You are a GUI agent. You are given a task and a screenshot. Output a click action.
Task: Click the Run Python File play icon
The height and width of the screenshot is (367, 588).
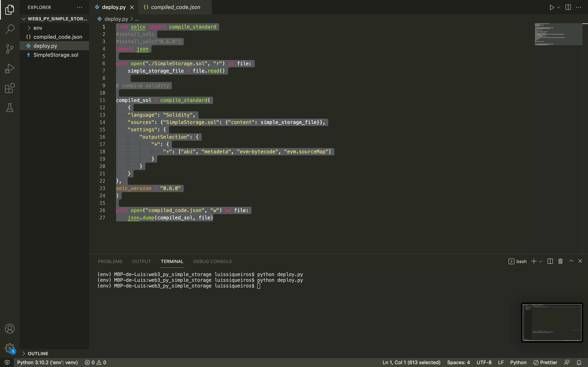[x=551, y=8]
